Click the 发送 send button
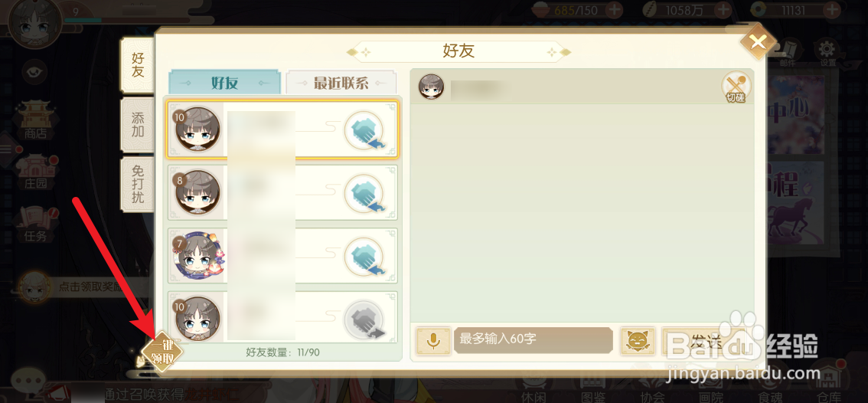 (x=703, y=341)
